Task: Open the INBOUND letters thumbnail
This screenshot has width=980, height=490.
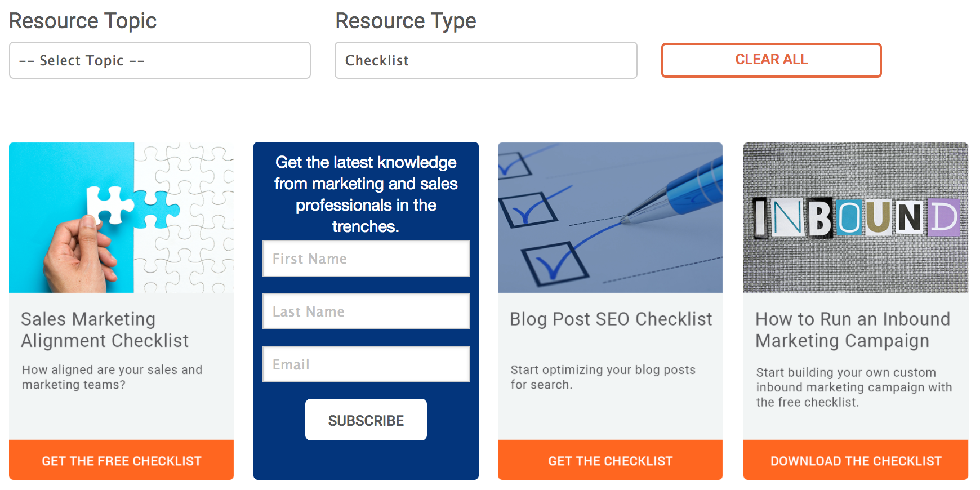Action: click(856, 217)
